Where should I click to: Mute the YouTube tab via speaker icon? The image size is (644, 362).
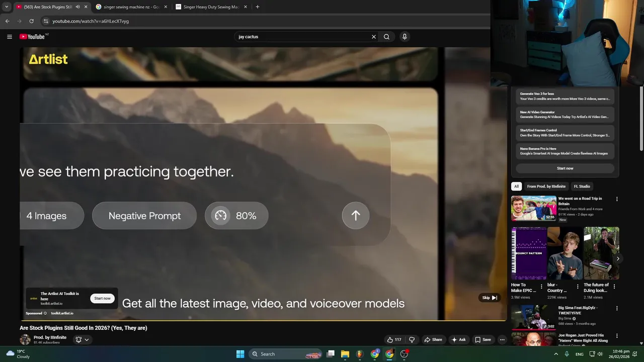tap(77, 7)
